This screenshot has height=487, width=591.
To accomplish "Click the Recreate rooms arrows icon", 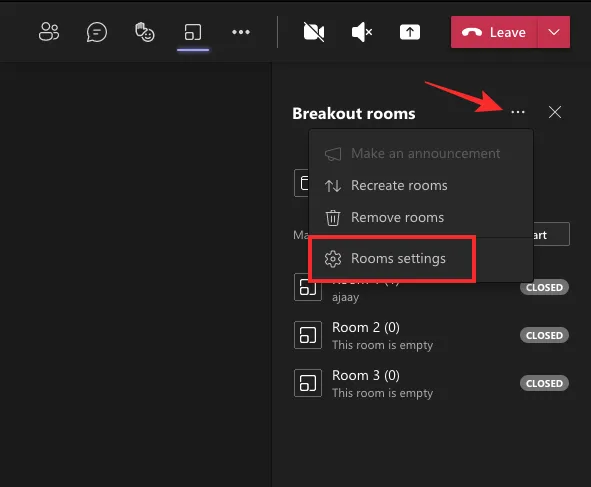I will click(x=333, y=186).
